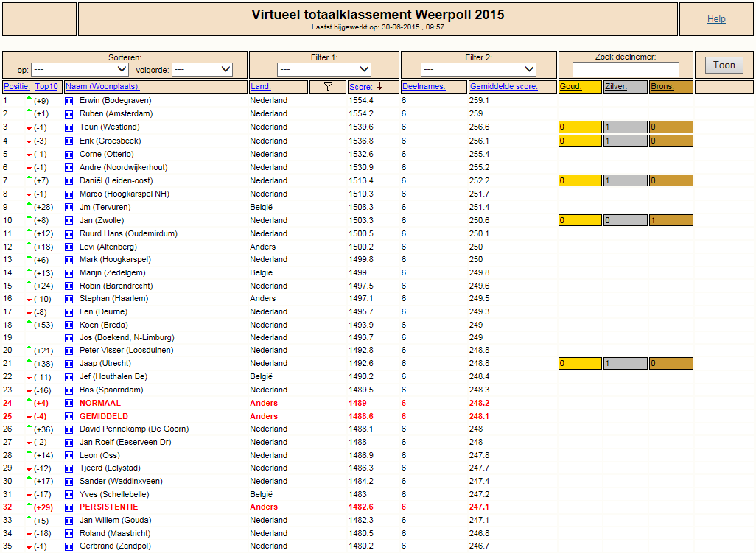
Task: Open the Help link
Action: 716,19
